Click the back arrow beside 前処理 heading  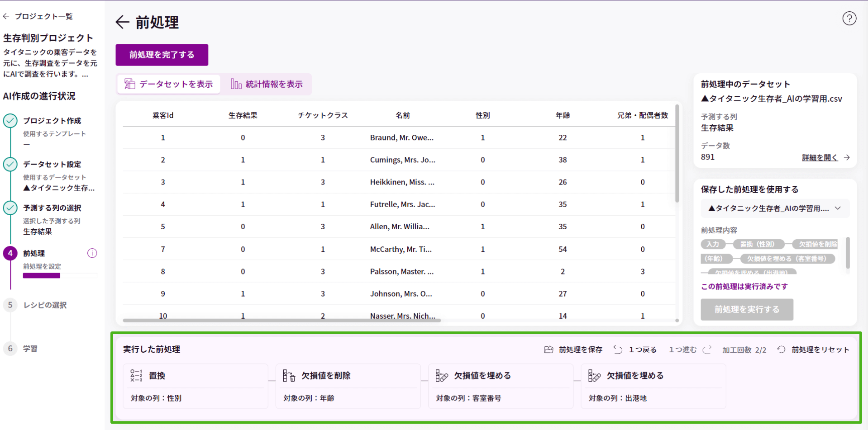tap(122, 22)
